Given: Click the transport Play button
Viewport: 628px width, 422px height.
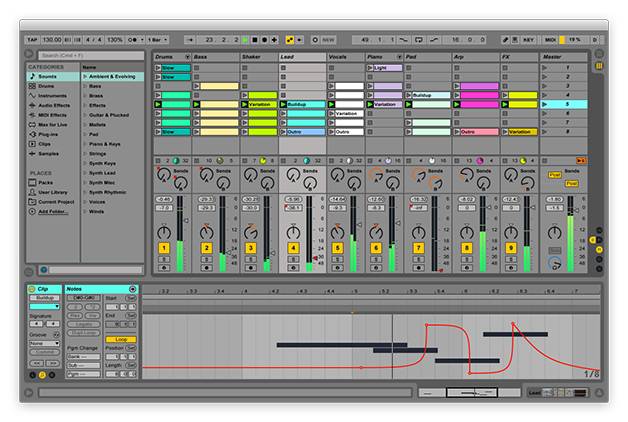Looking at the screenshot, I should point(244,39).
